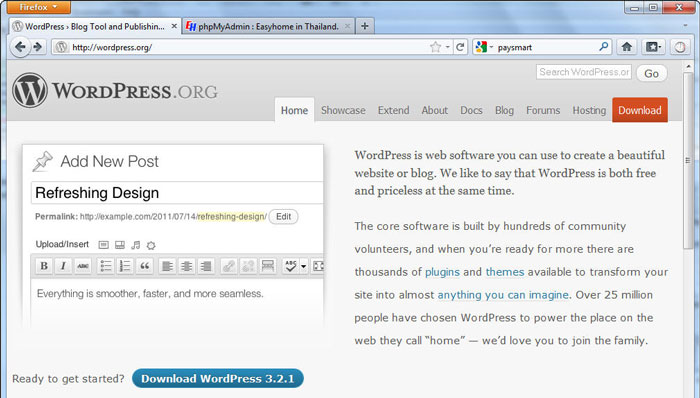
Task: Open the Docs menu item
Action: click(471, 110)
